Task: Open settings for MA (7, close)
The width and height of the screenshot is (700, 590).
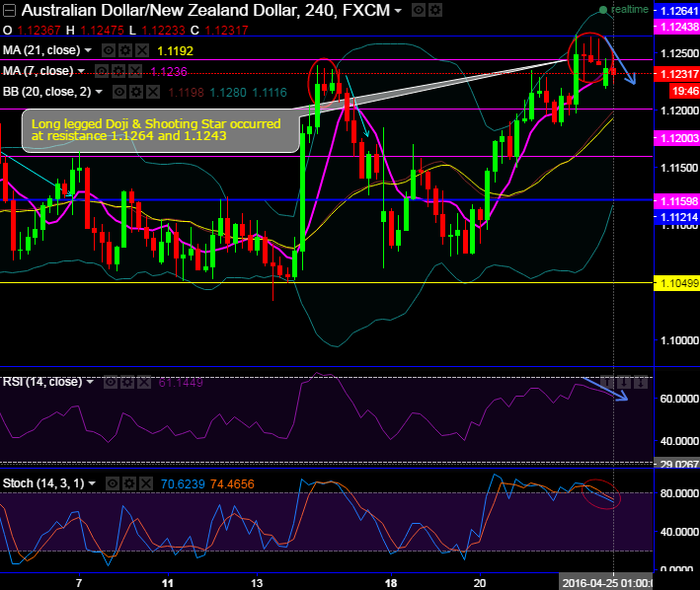Action: pos(118,71)
